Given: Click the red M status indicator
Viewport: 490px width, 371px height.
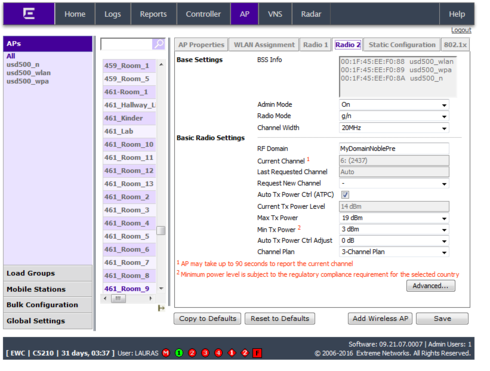Looking at the screenshot, I should coord(166,353).
